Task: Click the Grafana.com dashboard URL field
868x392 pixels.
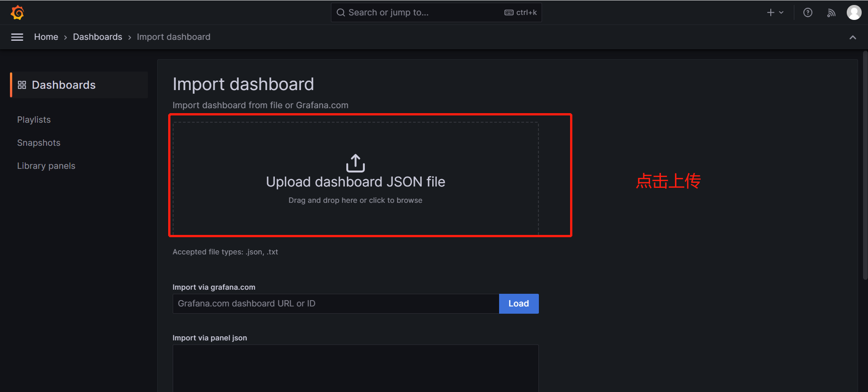Action: tap(335, 304)
